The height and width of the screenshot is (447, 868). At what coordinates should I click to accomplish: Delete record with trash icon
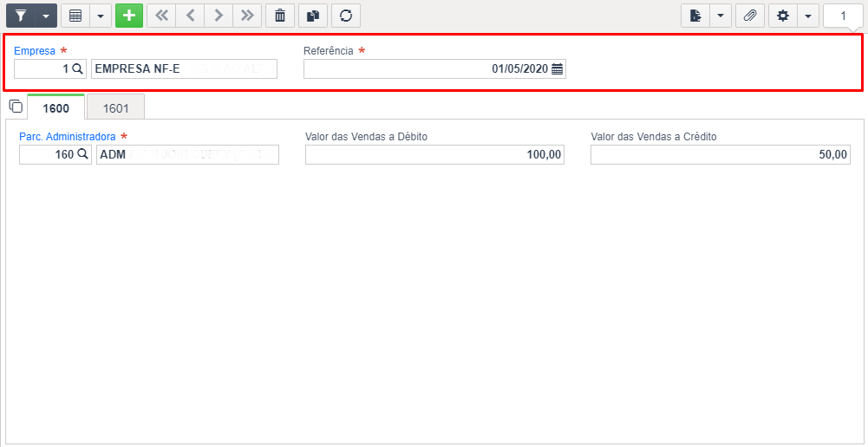click(x=280, y=16)
